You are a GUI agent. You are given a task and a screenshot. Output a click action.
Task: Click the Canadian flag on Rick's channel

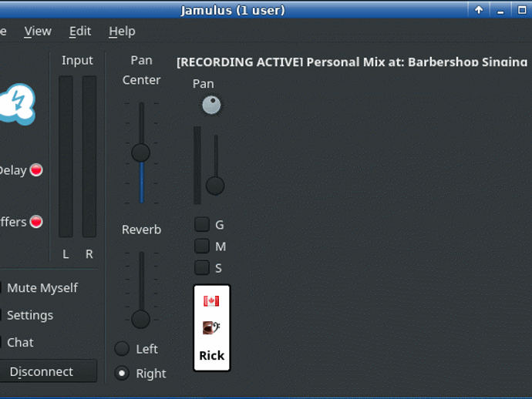(211, 300)
